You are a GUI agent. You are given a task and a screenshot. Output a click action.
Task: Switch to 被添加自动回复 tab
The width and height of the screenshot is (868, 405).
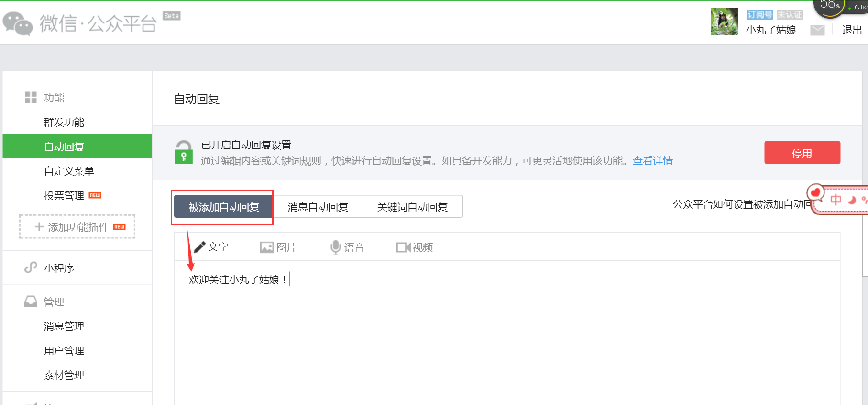(224, 207)
